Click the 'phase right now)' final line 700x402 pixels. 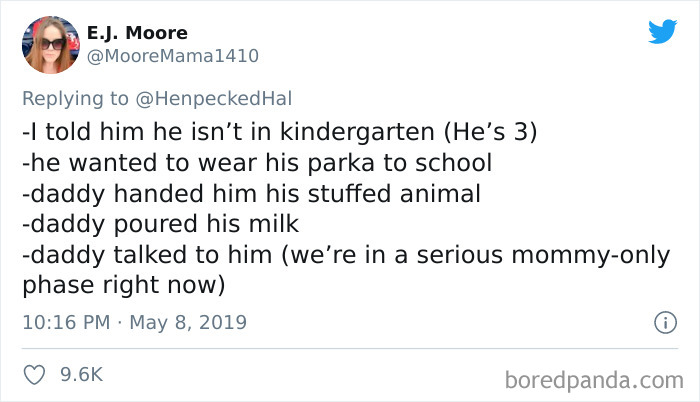click(124, 285)
